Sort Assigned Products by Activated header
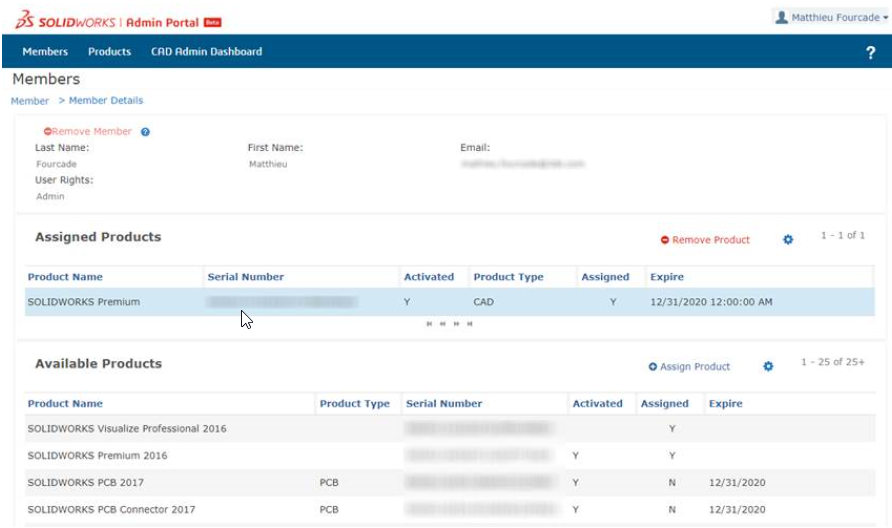This screenshot has height=528, width=892. (x=429, y=277)
